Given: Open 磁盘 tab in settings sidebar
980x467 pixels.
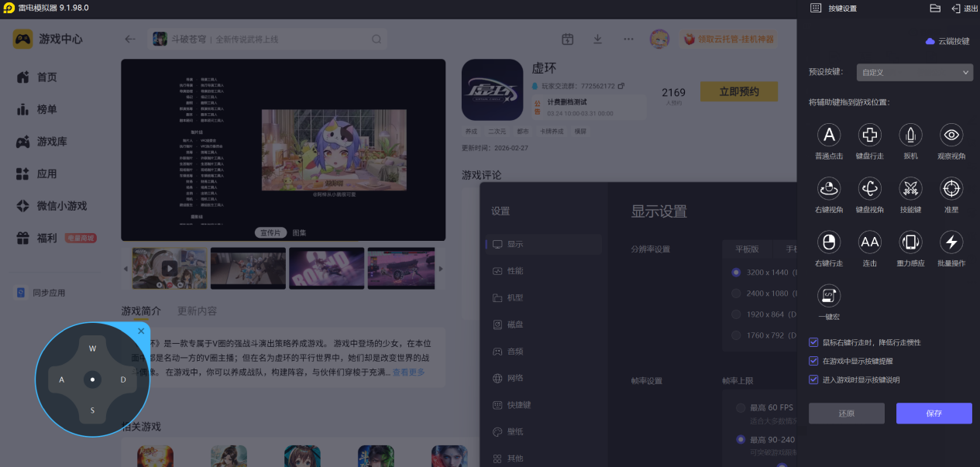Looking at the screenshot, I should (x=544, y=324).
